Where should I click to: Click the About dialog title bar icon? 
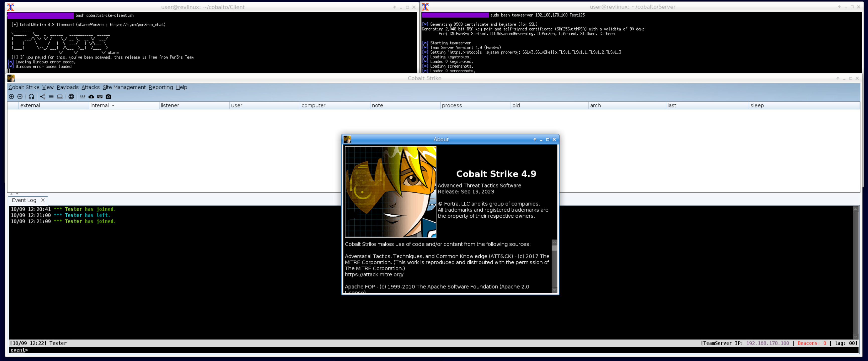click(348, 139)
